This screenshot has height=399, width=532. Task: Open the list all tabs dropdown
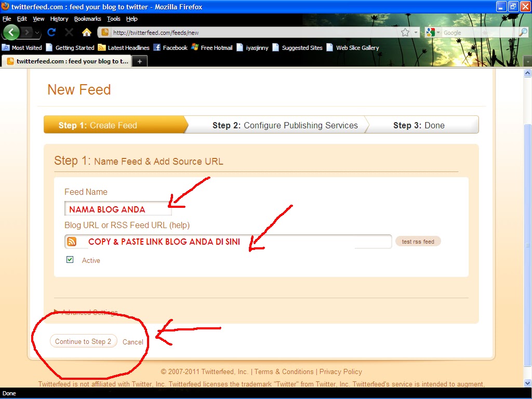[x=528, y=61]
